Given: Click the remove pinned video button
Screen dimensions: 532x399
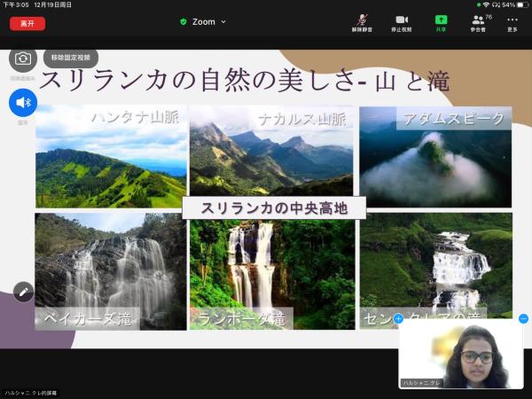Looking at the screenshot, I should 70,56.
